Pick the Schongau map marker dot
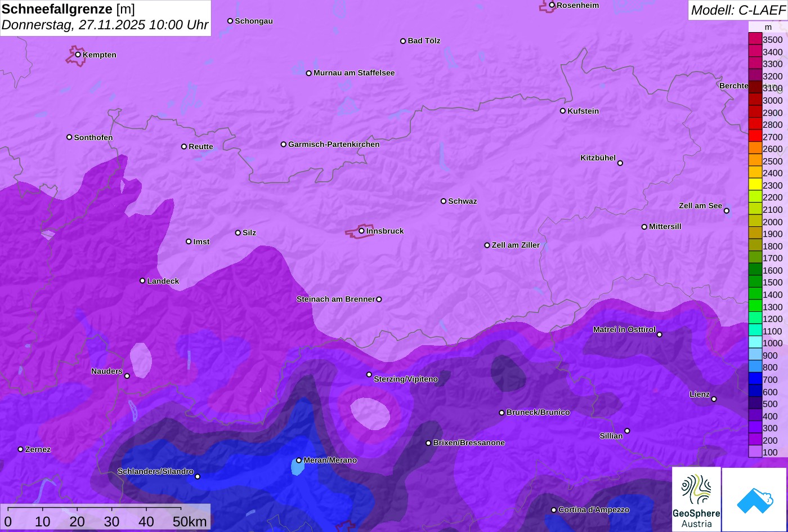Screen dimensions: 788x532 [x=230, y=21]
